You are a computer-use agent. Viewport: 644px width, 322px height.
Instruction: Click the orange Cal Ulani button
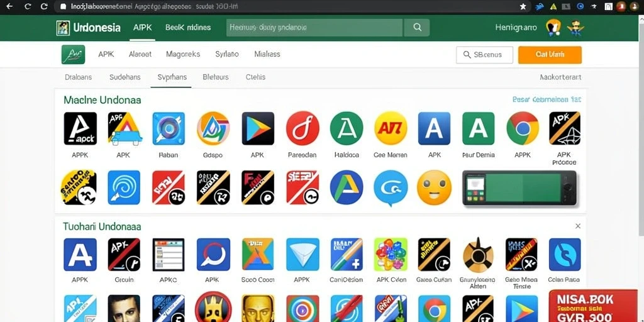[550, 55]
